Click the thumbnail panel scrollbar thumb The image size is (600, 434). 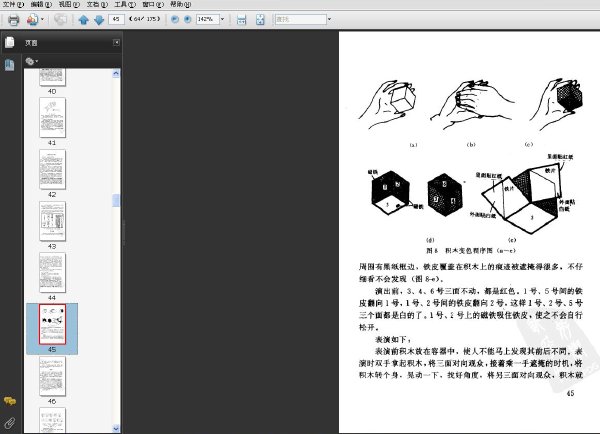coord(116,200)
